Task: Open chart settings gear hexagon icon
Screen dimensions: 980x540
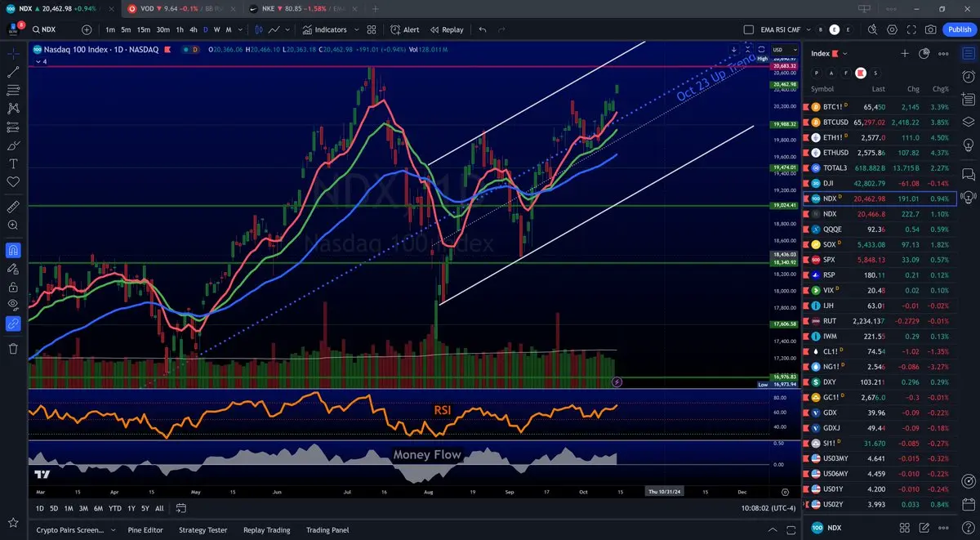Action: 892,29
